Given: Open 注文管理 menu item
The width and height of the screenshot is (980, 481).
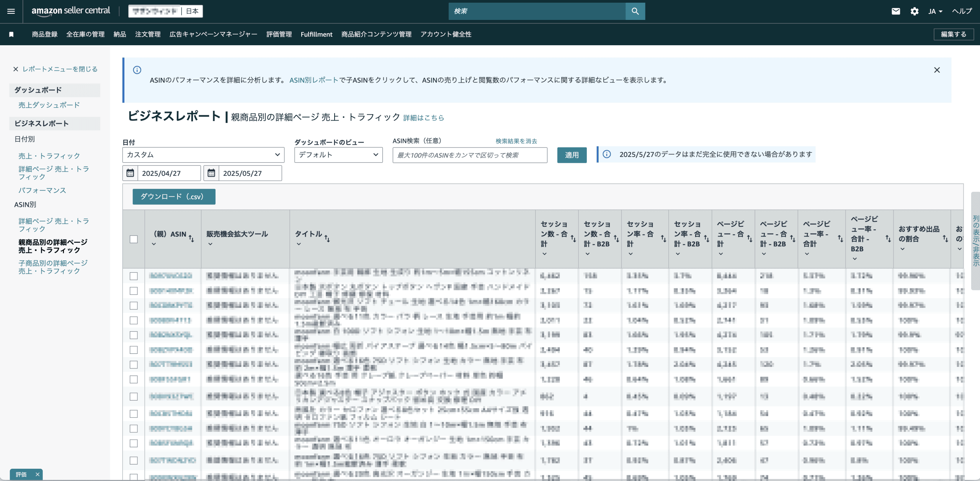Looking at the screenshot, I should 148,34.
